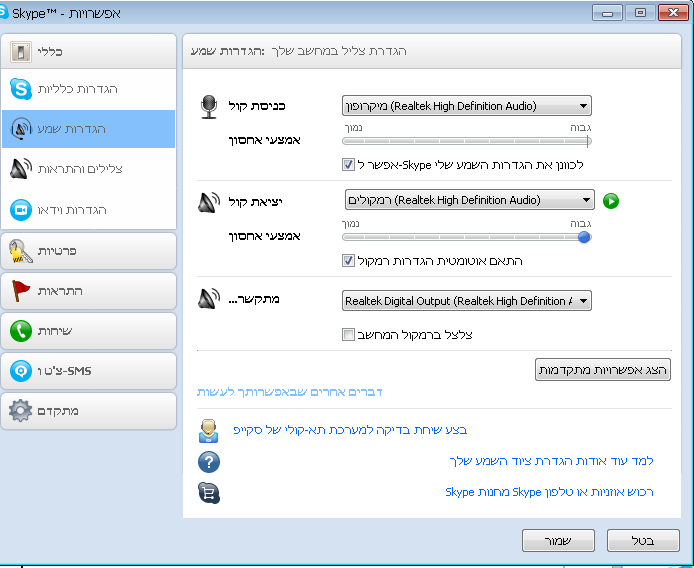The image size is (694, 568).
Task: Click the blue question mark help icon
Action: (x=208, y=462)
